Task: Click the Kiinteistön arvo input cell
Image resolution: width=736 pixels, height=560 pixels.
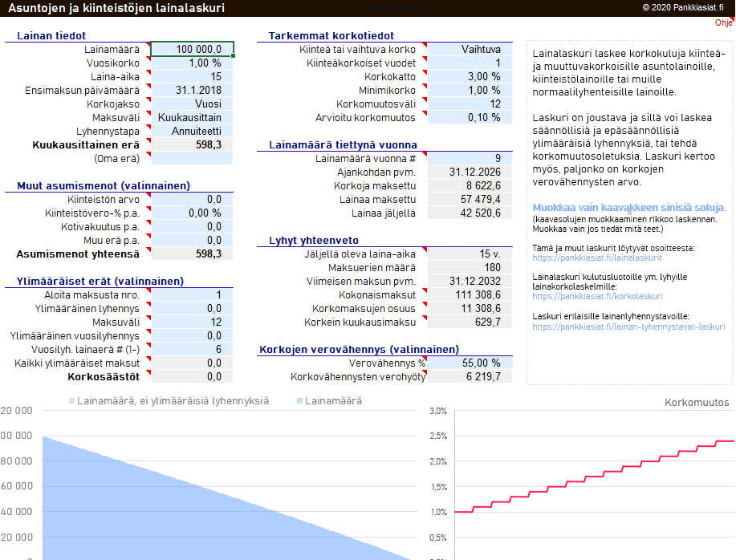Action: (x=192, y=199)
